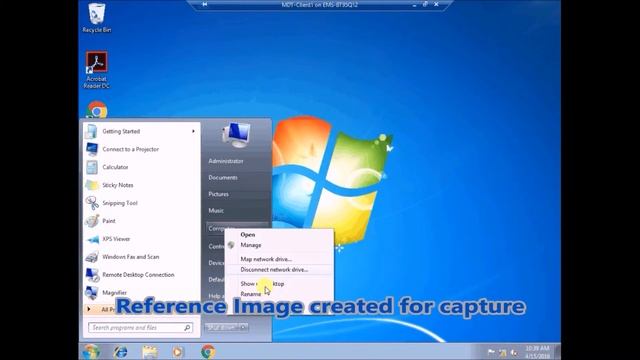The height and width of the screenshot is (360, 640).
Task: Open the Recycle Bin desktop icon
Action: pos(96,18)
